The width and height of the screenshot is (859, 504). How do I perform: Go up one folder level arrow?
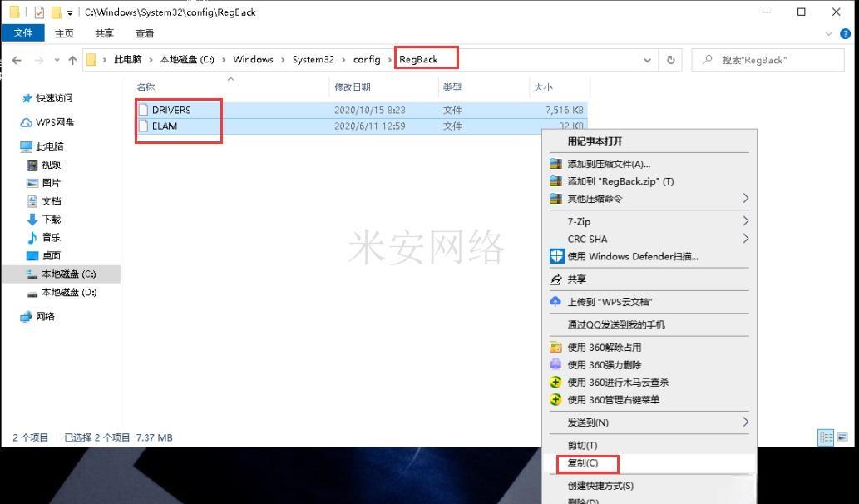(x=72, y=60)
